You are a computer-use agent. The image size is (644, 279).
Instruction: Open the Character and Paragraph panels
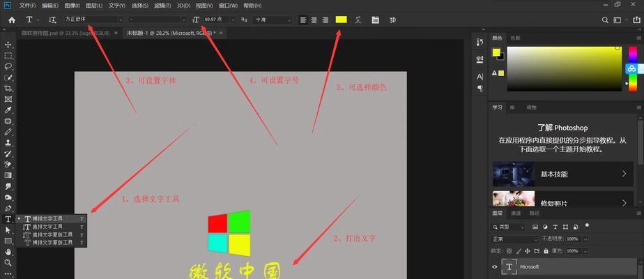pos(376,20)
